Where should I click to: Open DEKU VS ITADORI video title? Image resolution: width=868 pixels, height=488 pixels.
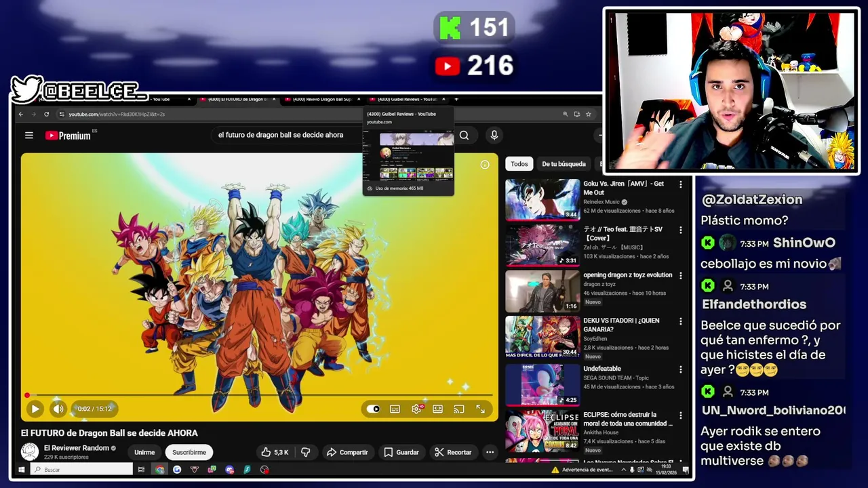(x=621, y=325)
